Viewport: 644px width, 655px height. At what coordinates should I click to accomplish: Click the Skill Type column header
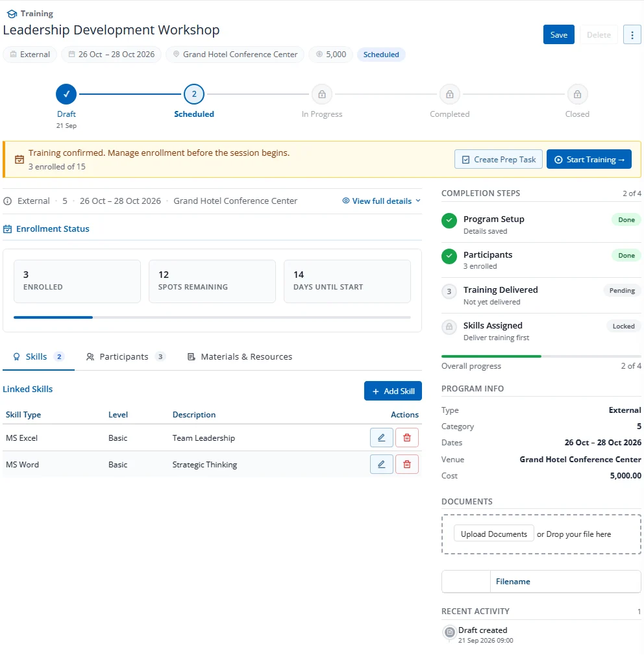coord(23,415)
